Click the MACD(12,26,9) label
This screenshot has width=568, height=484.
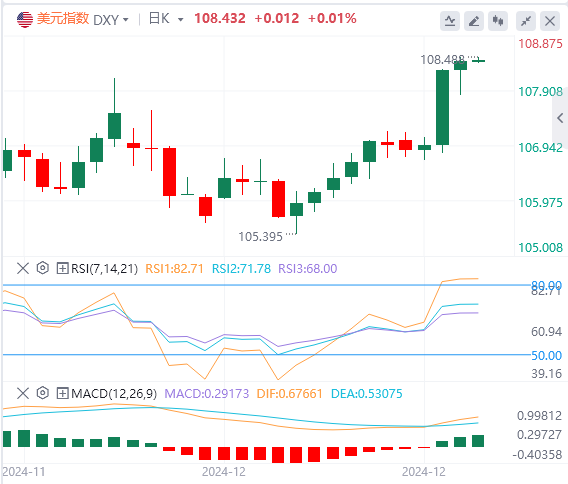tap(114, 393)
